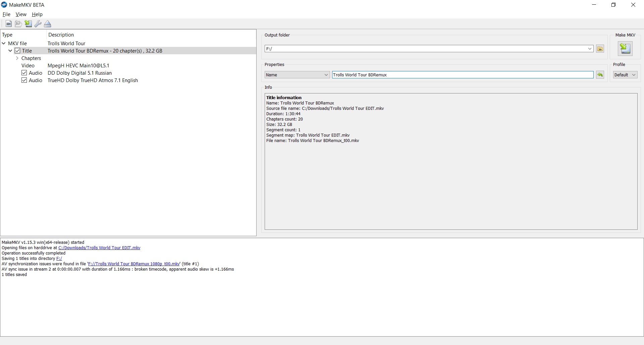
Task: Click the Trolls World Tour BDRemux name field
Action: [462, 75]
